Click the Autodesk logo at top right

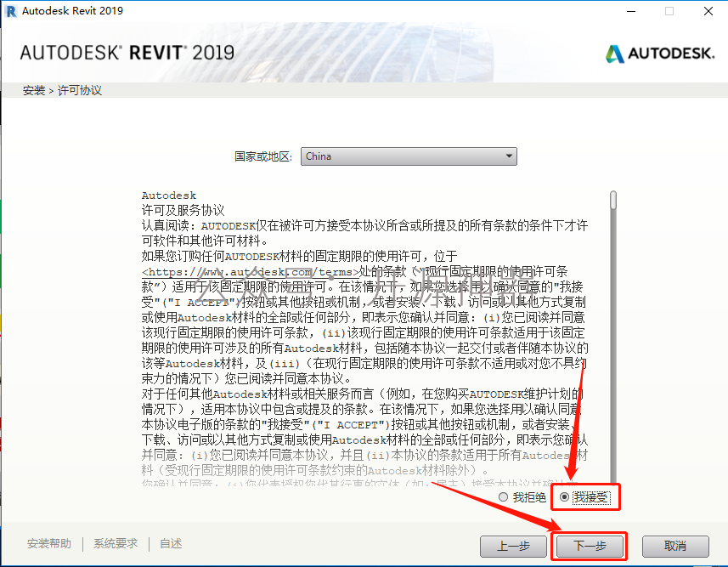point(660,54)
